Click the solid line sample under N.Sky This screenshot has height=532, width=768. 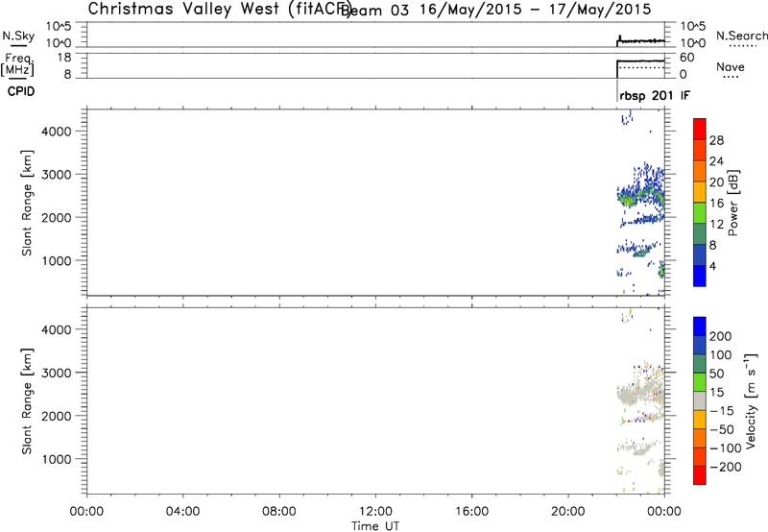(19, 46)
